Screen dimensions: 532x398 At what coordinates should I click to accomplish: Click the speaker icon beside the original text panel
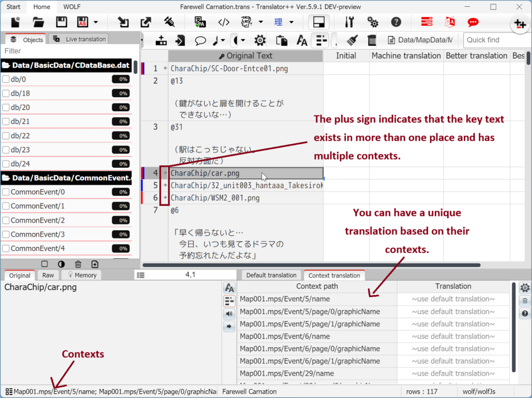(x=229, y=313)
